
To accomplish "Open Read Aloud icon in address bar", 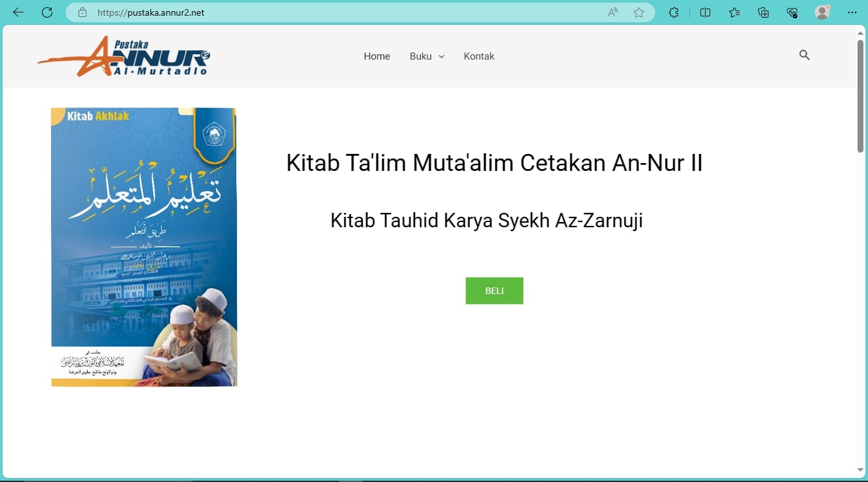I will (613, 12).
